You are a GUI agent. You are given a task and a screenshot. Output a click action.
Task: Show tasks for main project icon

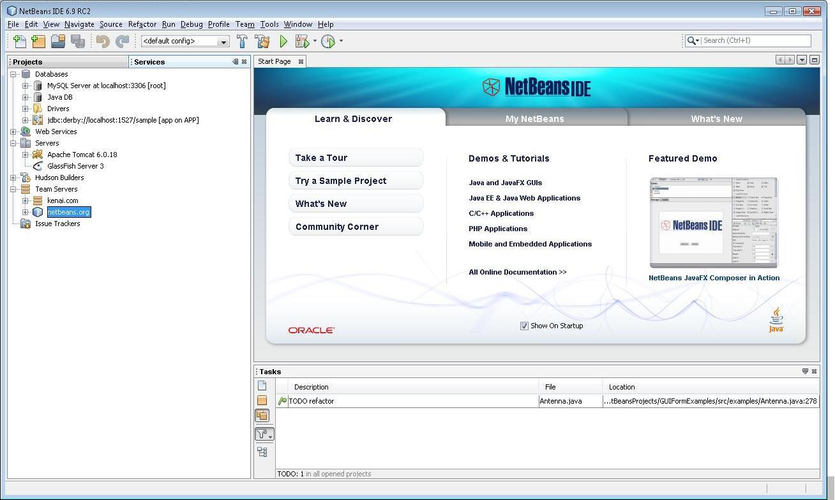[262, 400]
